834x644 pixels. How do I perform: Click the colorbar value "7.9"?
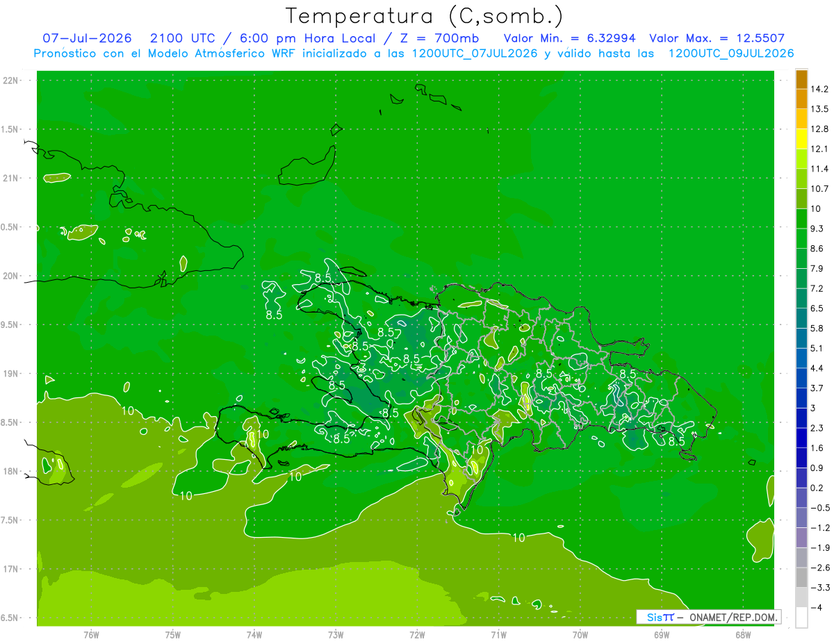pos(817,269)
